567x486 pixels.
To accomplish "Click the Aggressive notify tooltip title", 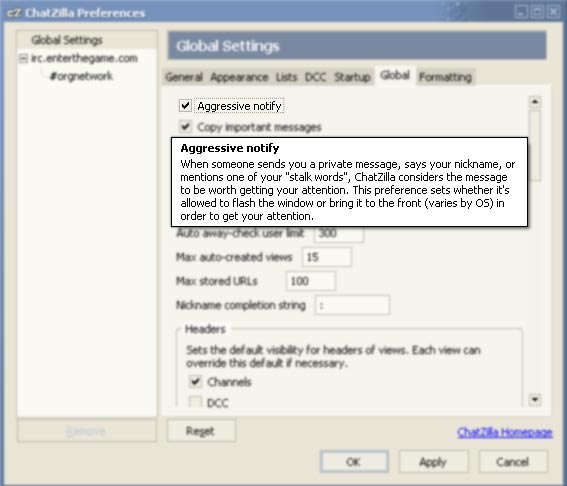I will tap(230, 148).
